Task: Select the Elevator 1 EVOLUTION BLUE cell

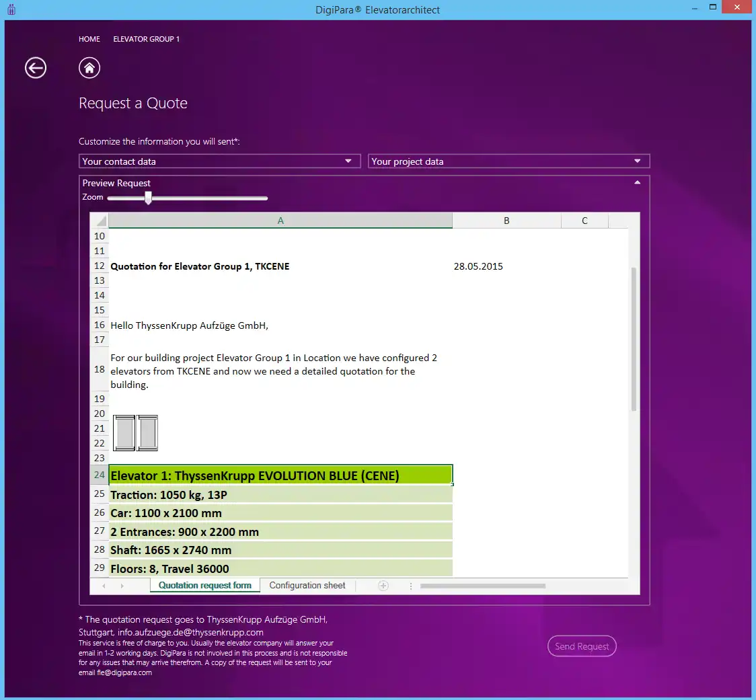Action: pyautogui.click(x=280, y=475)
